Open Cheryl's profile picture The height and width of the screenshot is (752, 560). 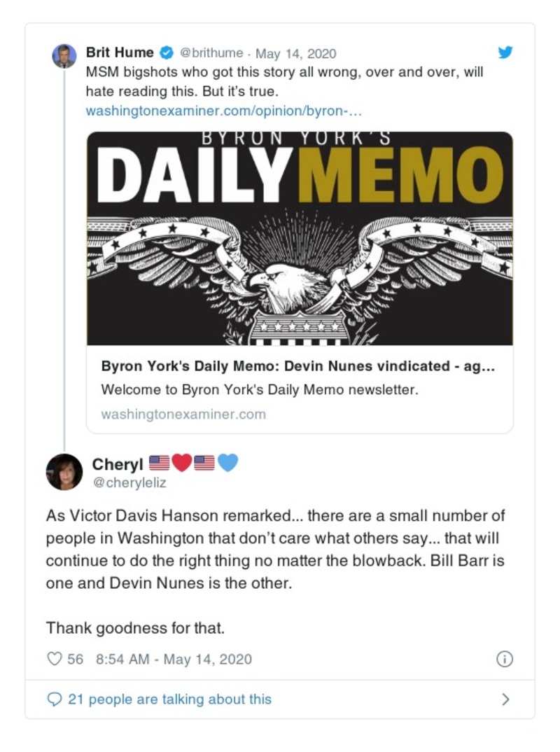coord(64,471)
